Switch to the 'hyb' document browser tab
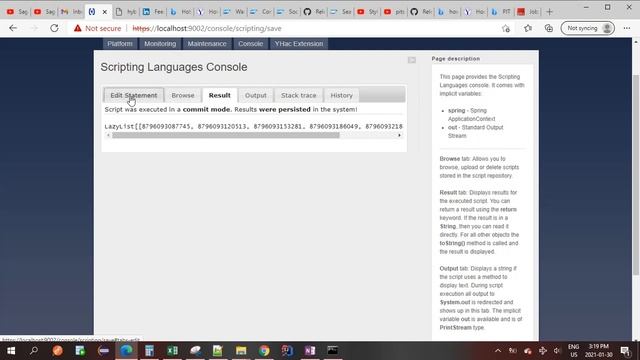Viewport: 640px width, 360px height. (x=126, y=12)
